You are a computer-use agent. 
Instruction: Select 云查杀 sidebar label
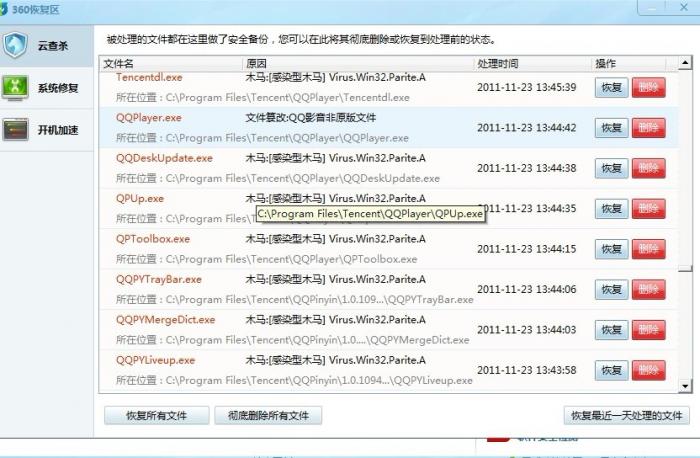tap(53, 46)
